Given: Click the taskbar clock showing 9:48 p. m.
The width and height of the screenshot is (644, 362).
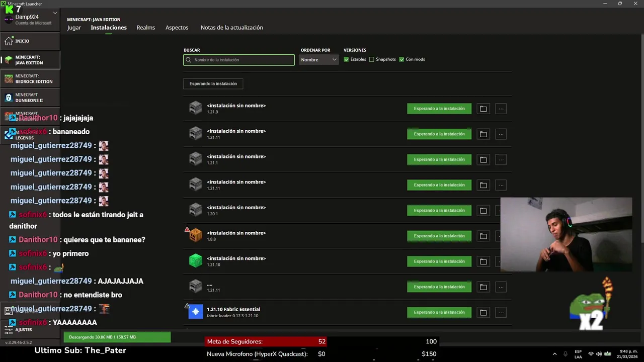Looking at the screenshot, I should tap(628, 354).
